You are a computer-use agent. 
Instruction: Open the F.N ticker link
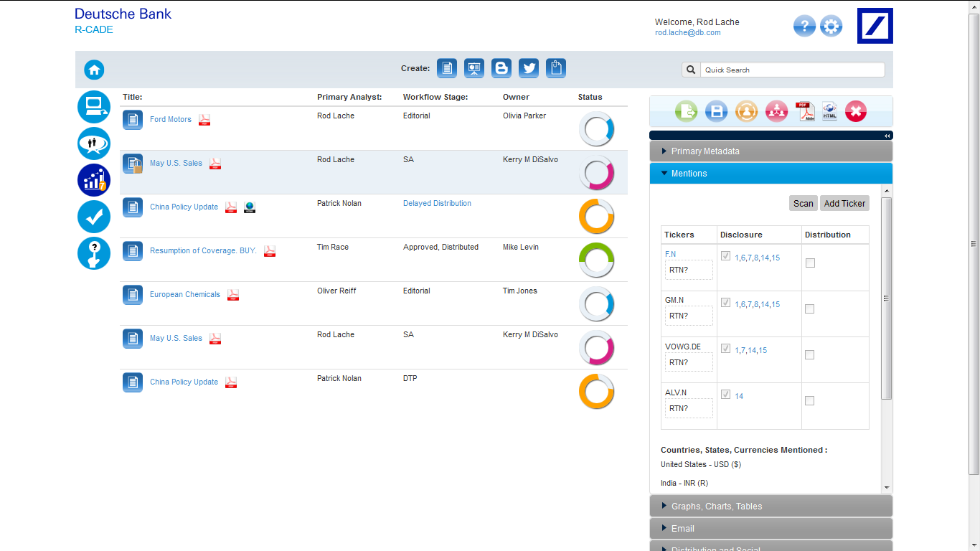click(x=671, y=255)
